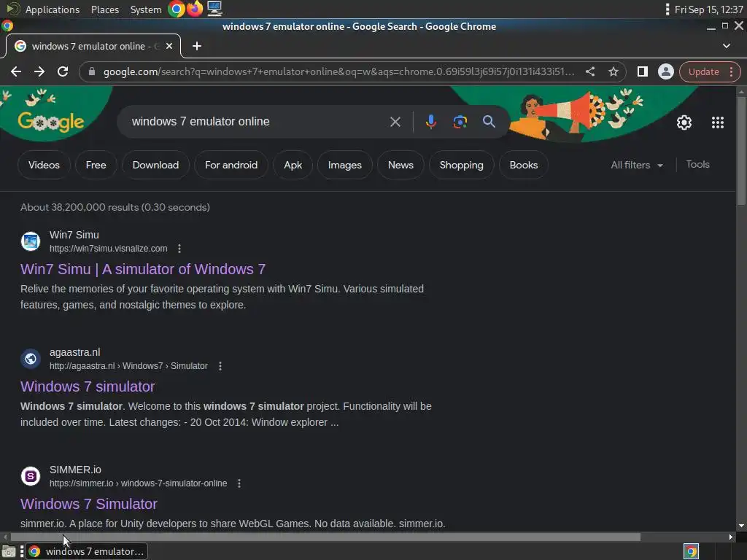Viewport: 747px width, 560px height.
Task: Switch to Books results
Action: click(x=524, y=165)
